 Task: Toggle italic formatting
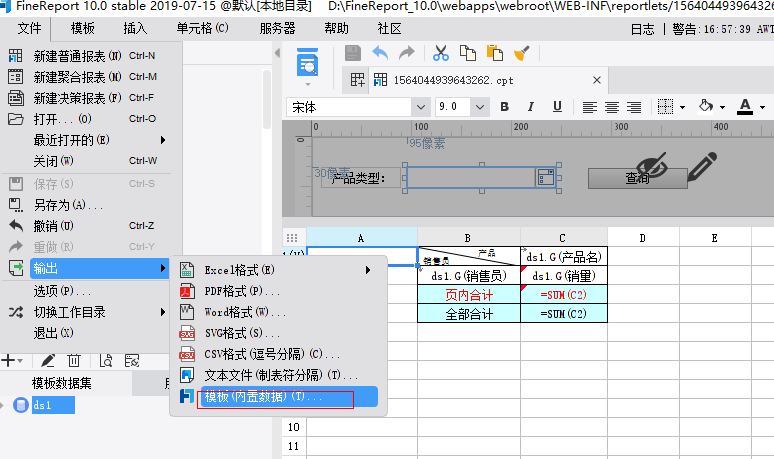pos(531,107)
